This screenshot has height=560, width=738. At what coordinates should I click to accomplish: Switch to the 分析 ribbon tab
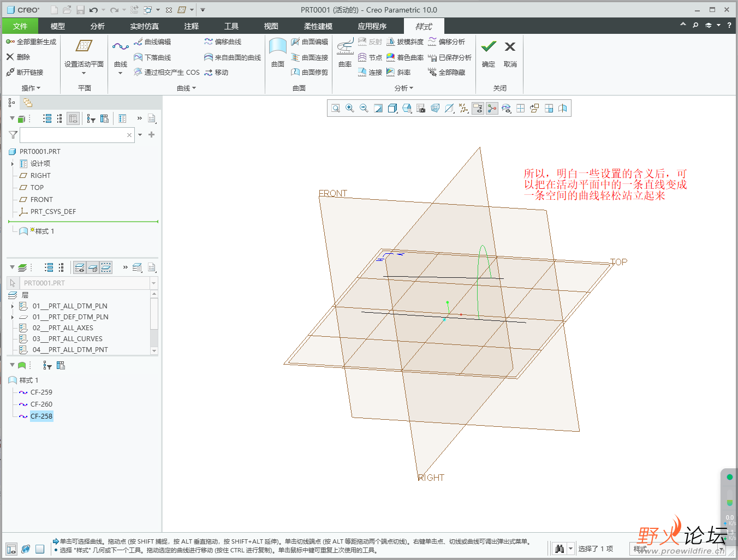[x=98, y=26]
